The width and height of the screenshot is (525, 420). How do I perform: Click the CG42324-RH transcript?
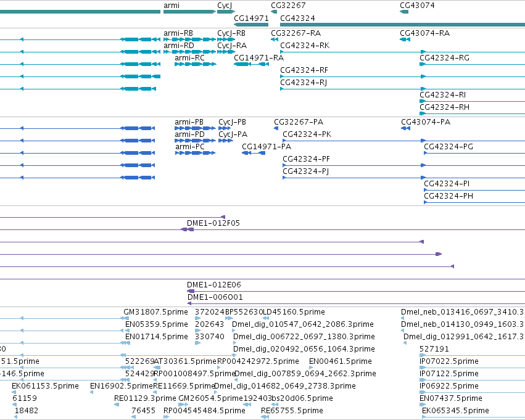click(472, 113)
